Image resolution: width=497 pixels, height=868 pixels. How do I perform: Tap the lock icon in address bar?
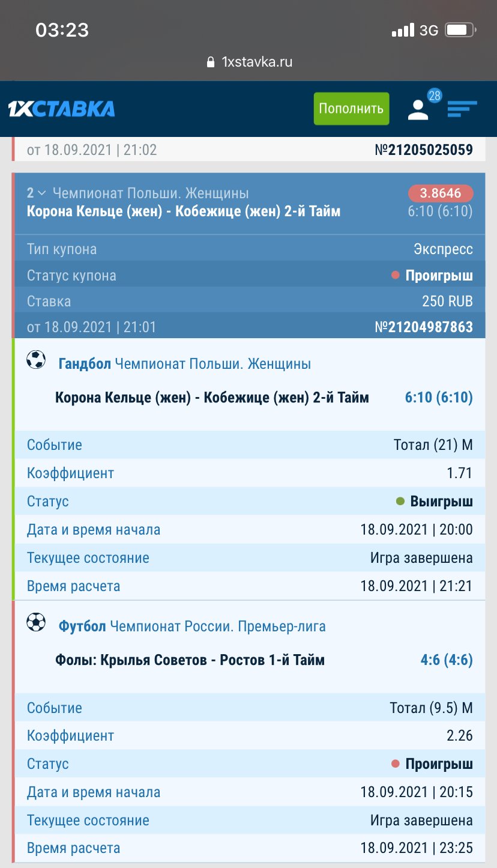tap(210, 62)
